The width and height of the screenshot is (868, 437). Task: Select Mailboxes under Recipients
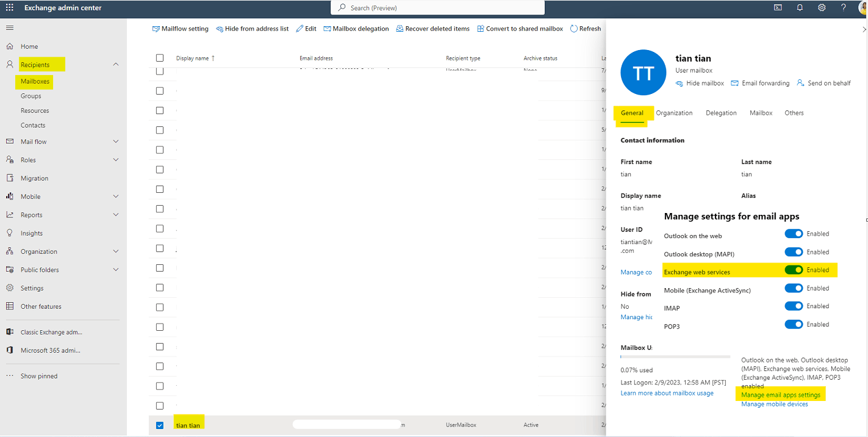pos(35,81)
